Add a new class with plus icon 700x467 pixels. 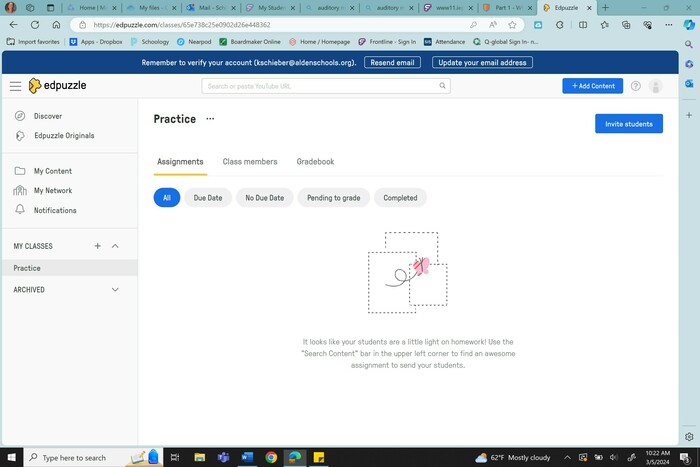pyautogui.click(x=97, y=246)
